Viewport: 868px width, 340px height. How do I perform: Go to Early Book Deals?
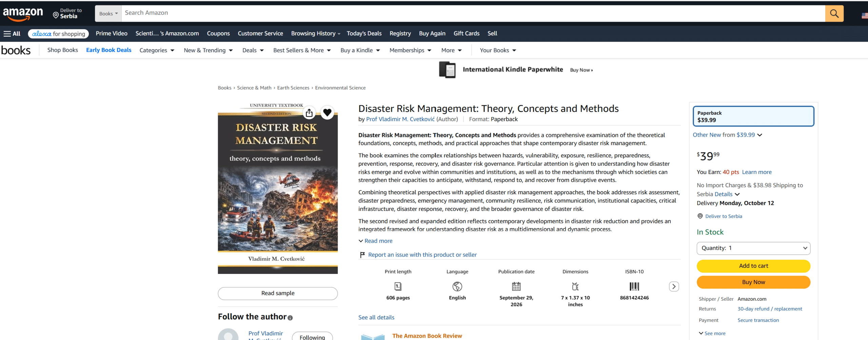click(108, 50)
